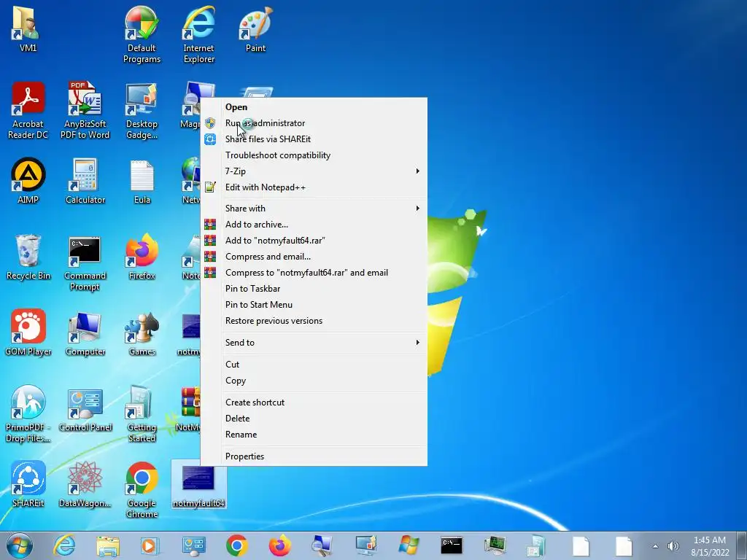The image size is (747, 560).
Task: Open Windows Media Player taskbar icon
Action: click(x=150, y=545)
